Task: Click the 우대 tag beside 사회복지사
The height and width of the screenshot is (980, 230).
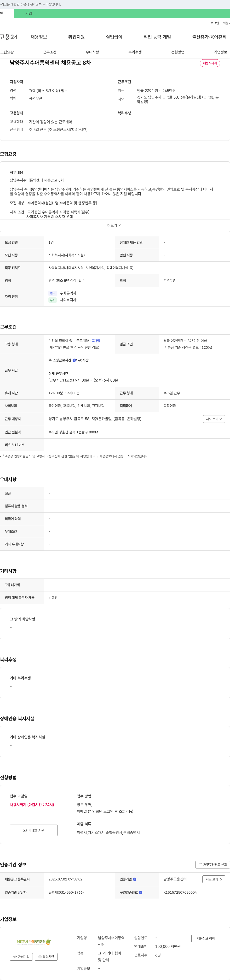Action: (52, 300)
